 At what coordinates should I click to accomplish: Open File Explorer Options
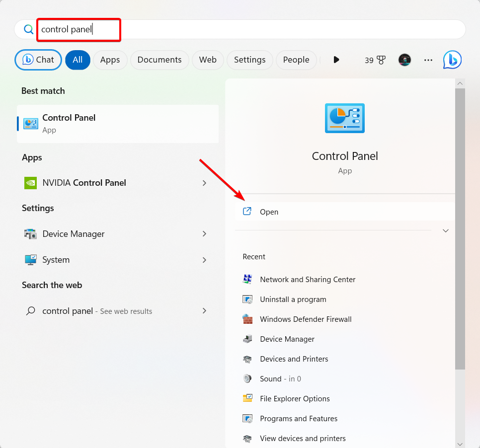(295, 399)
